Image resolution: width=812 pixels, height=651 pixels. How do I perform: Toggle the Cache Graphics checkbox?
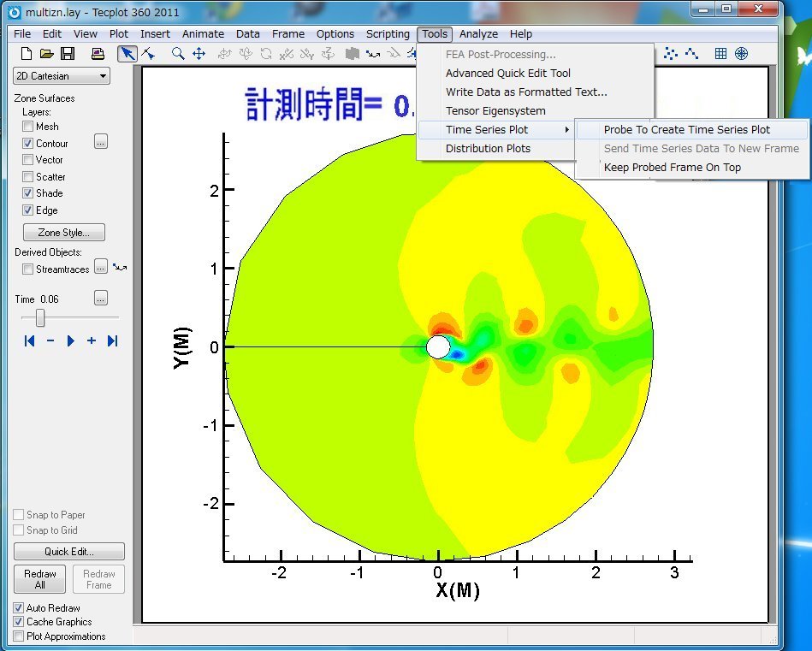point(19,621)
